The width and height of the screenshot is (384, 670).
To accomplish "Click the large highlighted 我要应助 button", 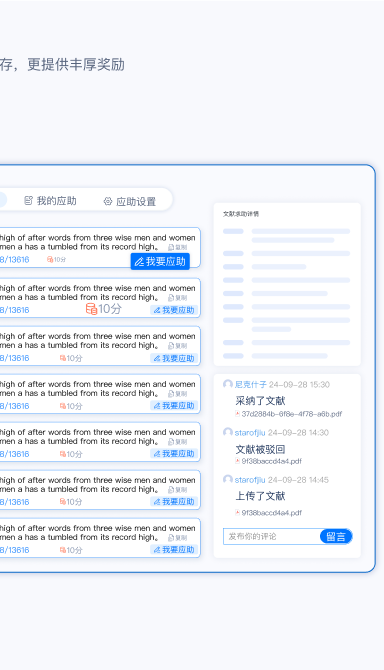I will [x=160, y=261].
